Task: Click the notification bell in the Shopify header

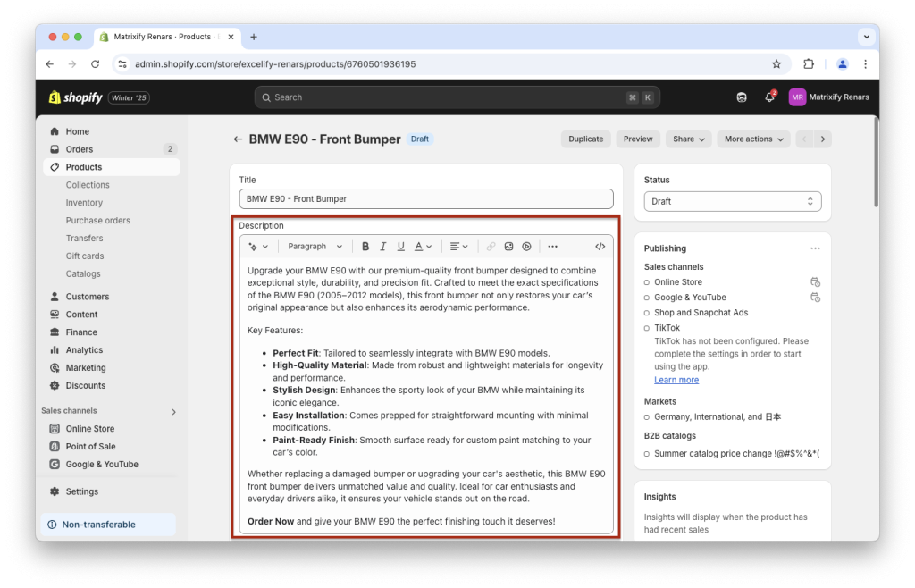Action: click(x=768, y=97)
